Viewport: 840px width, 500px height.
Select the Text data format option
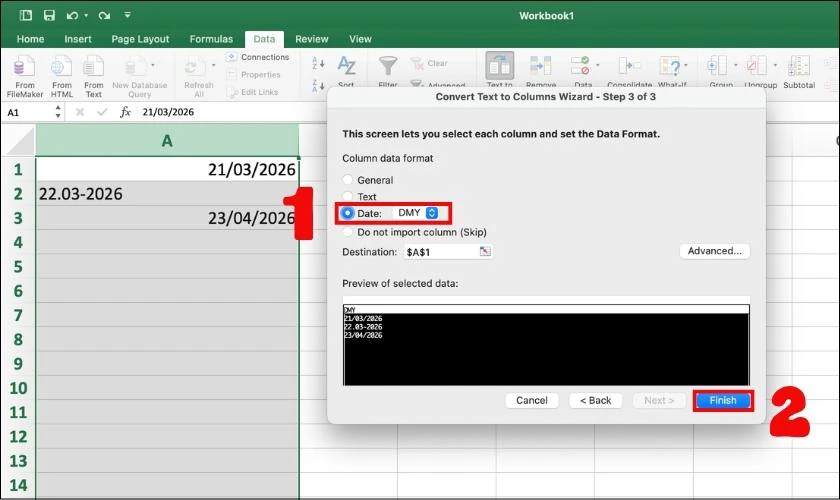tap(348, 197)
